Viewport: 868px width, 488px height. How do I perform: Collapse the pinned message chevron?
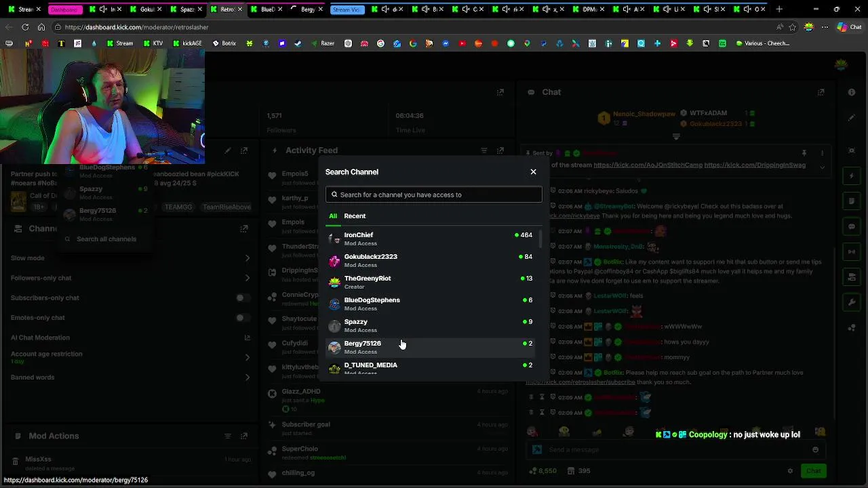pos(822,167)
